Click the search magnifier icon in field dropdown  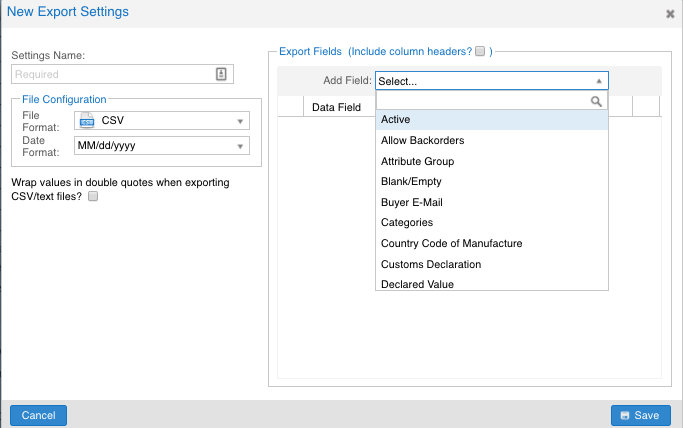(x=596, y=101)
